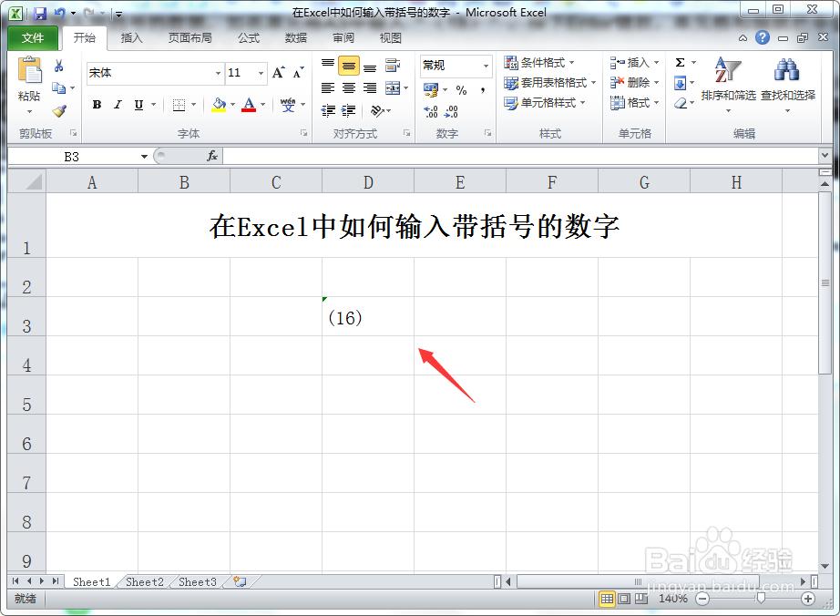Apply fill color bucket icon
The height and width of the screenshot is (616, 840).
(x=219, y=105)
